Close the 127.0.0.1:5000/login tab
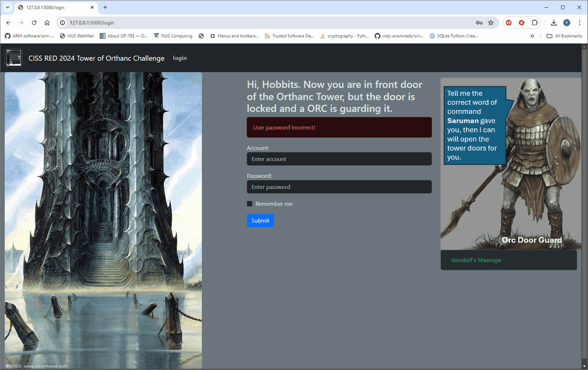Screen dimensions: 588x370 [x=92, y=7]
